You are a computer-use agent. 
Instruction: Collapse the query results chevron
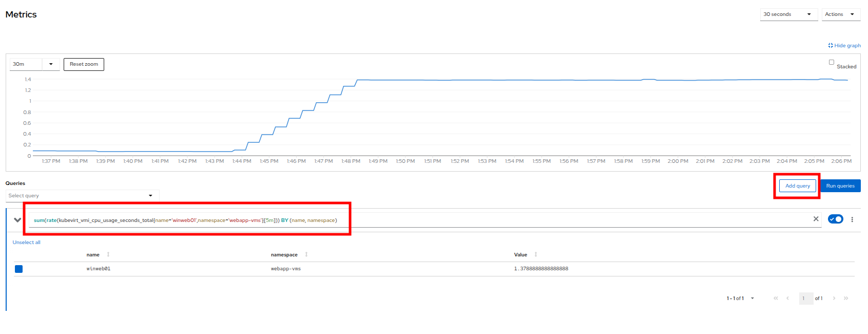coord(17,220)
